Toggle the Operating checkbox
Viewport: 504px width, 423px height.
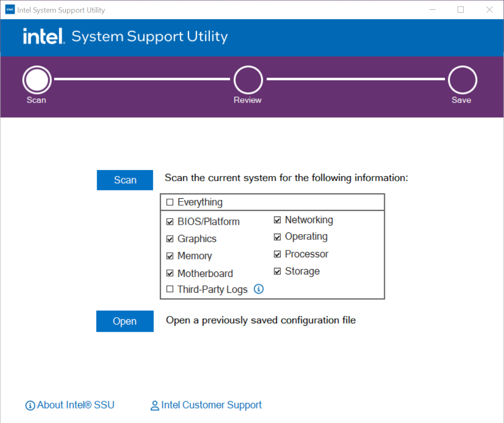[278, 237]
